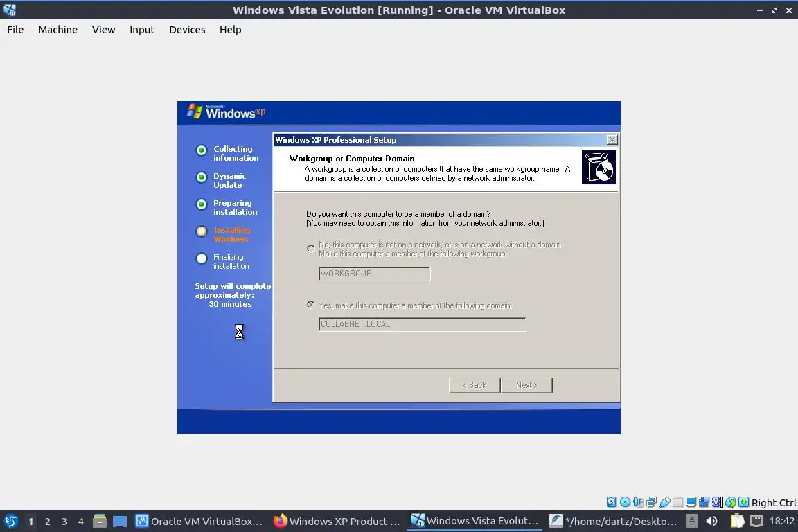Open the File menu

pyautogui.click(x=15, y=30)
